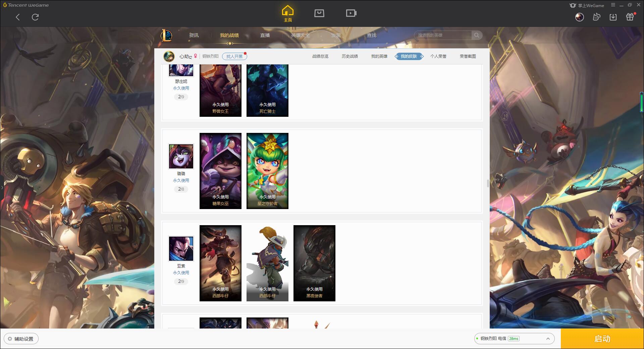Expand the 钢铁烈阳 电信 server dropdown
Screen dimensions: 644x349
[x=514, y=339]
